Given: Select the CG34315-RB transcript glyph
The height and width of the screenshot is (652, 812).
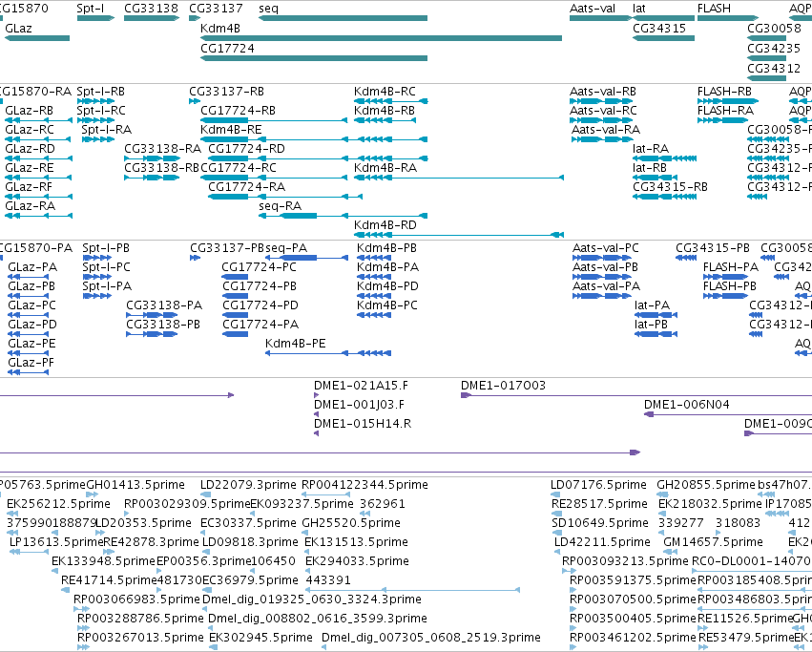Looking at the screenshot, I should coord(664,197).
